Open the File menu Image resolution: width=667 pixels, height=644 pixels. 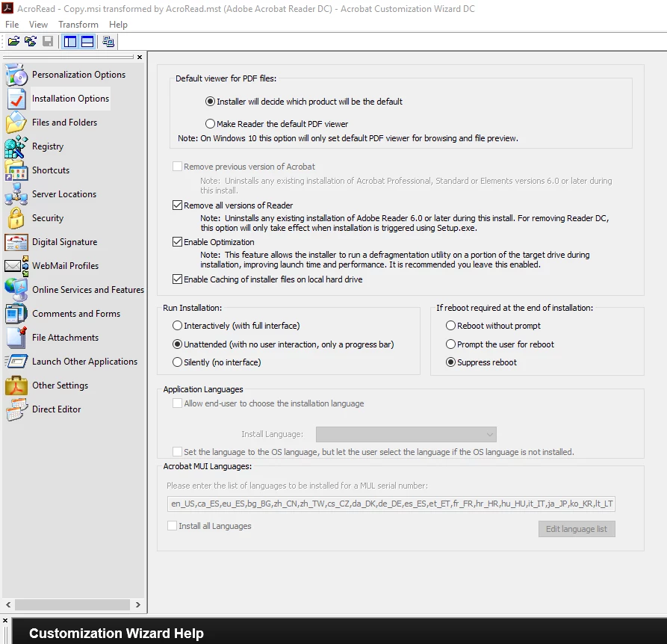(x=12, y=25)
